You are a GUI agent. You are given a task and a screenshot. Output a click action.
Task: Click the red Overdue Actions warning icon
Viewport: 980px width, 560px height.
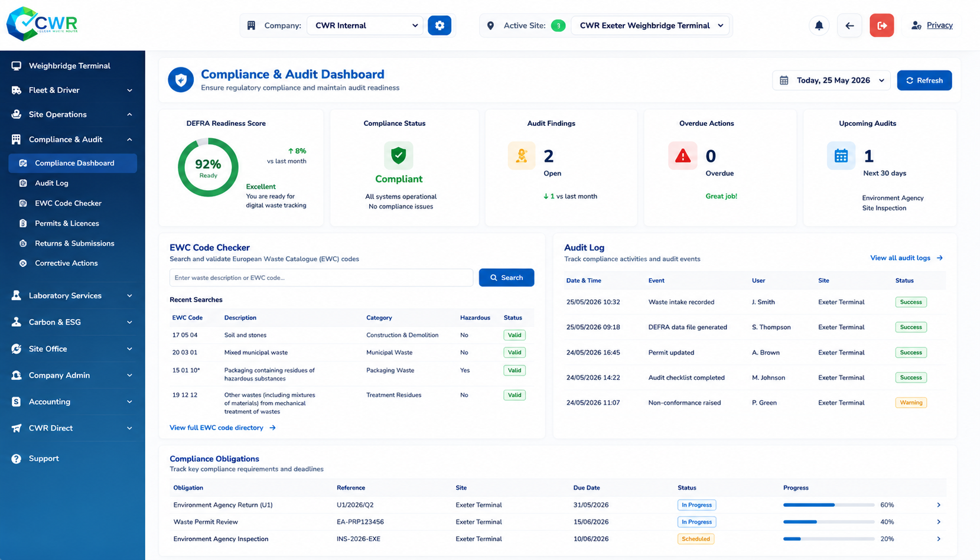(683, 156)
